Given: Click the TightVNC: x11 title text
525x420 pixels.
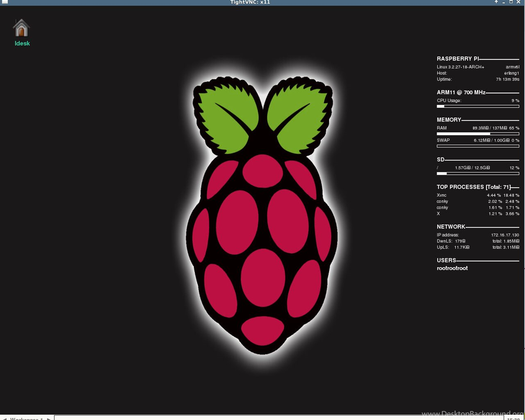Looking at the screenshot, I should coord(250,2).
